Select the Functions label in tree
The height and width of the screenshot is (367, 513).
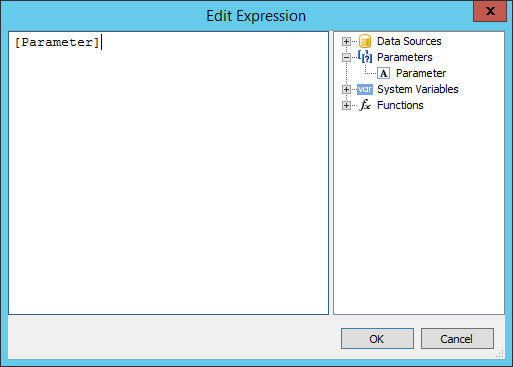(x=400, y=105)
